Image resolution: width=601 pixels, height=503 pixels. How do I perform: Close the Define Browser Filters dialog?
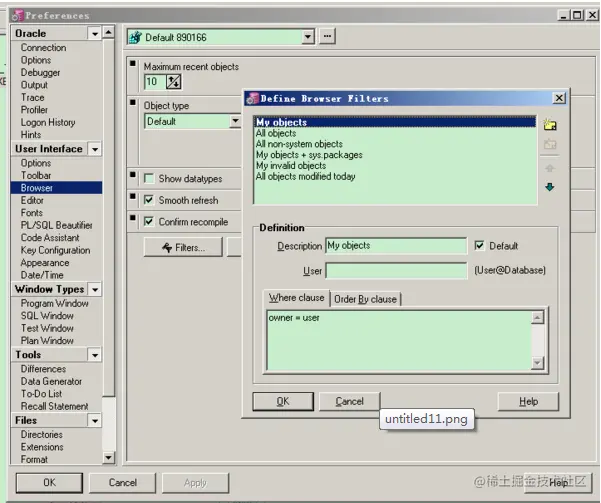point(559,98)
